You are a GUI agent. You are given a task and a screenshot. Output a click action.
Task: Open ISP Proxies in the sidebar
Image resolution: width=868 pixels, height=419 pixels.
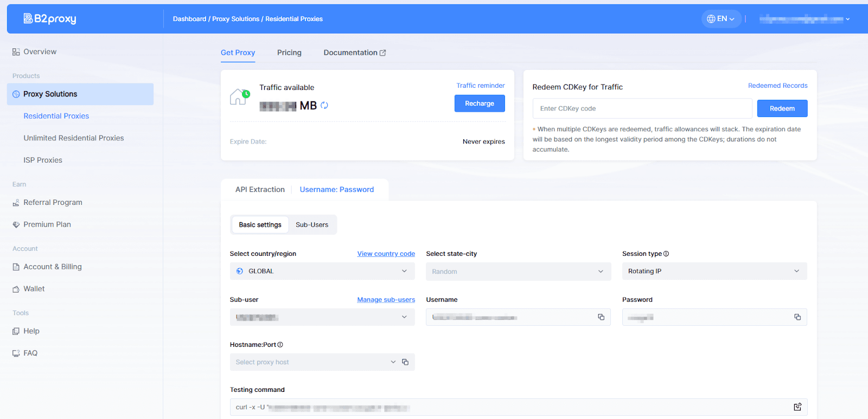(43, 160)
